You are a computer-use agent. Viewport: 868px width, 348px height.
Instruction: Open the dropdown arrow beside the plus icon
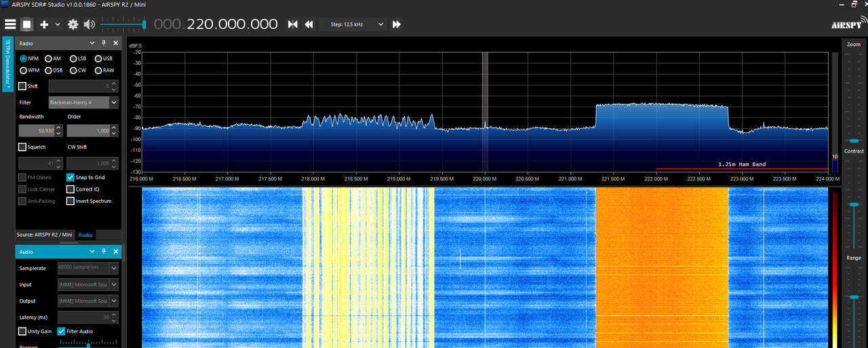[x=57, y=24]
